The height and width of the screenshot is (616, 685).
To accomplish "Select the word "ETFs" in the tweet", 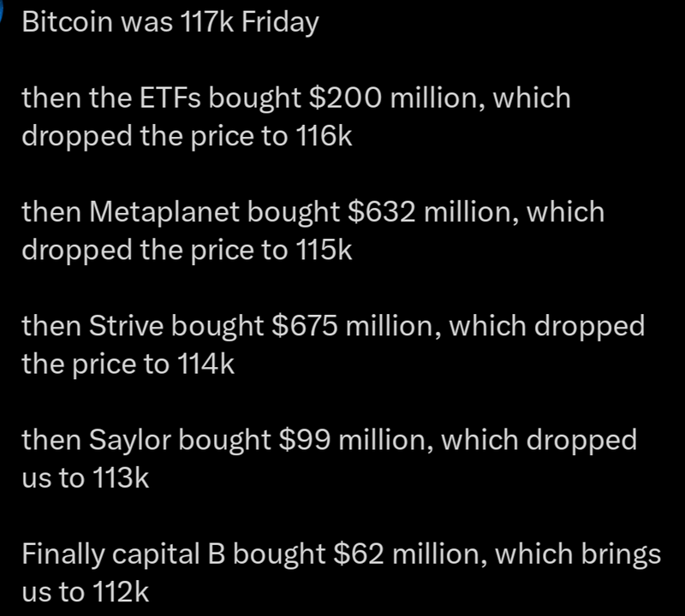I will (x=170, y=98).
